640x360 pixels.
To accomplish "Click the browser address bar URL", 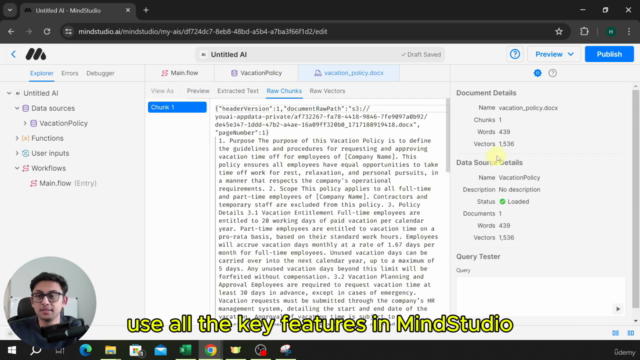I will (x=203, y=31).
